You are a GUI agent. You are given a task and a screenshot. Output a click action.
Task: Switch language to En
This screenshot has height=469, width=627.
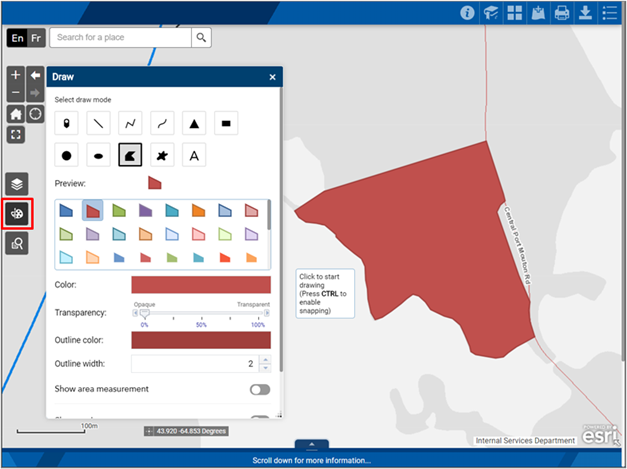(17, 38)
